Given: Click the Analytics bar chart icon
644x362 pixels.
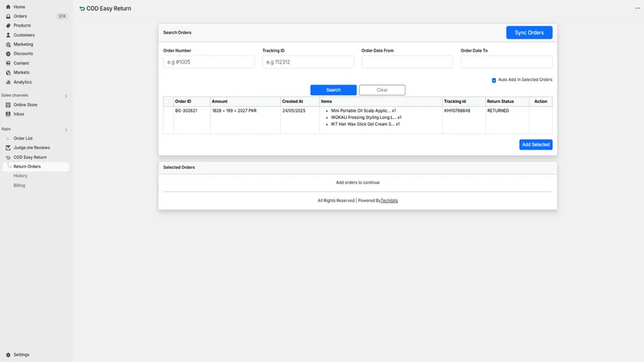Looking at the screenshot, I should (8, 82).
